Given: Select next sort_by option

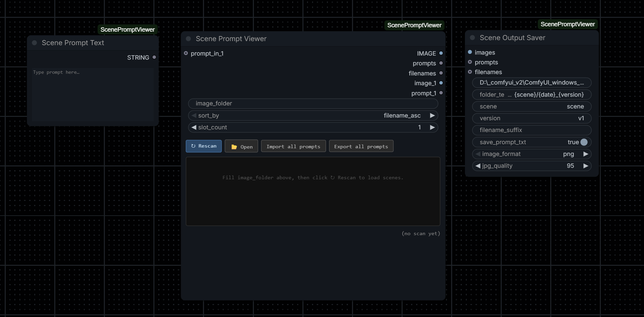Looking at the screenshot, I should tap(432, 116).
